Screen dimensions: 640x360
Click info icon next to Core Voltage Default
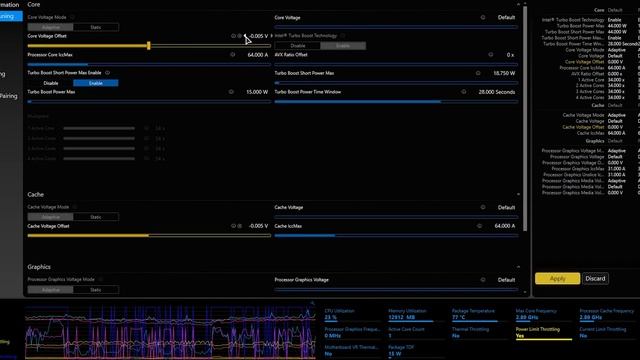pos(483,17)
